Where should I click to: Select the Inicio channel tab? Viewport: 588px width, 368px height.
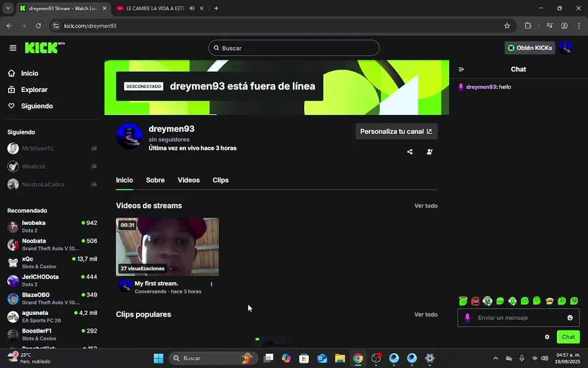pyautogui.click(x=124, y=180)
